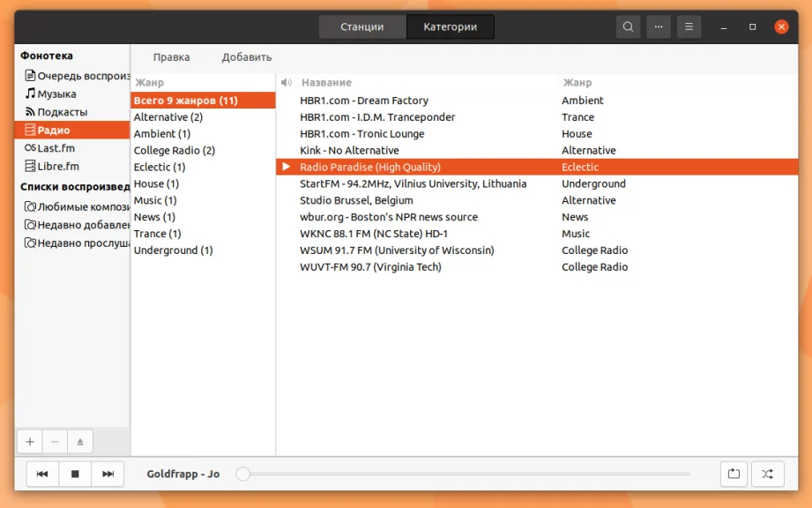Click the Правка button
The image size is (812, 508).
point(171,57)
